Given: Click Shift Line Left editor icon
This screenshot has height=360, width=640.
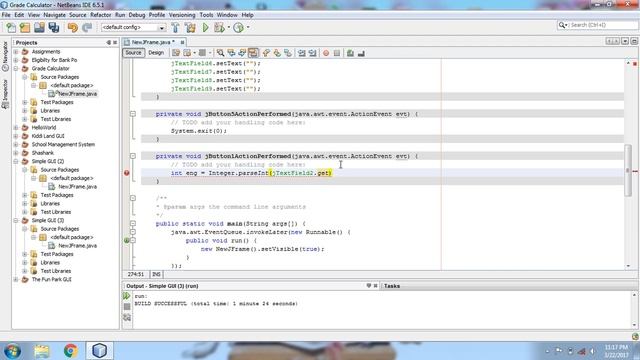Looking at the screenshot, I should (302, 53).
